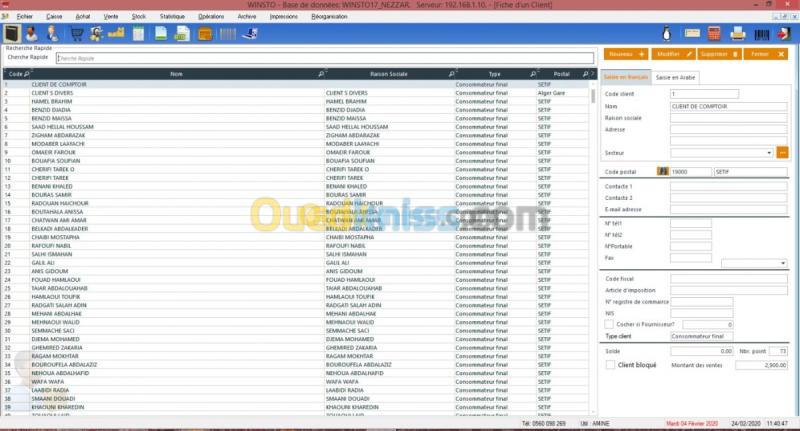Open the red calculator icon
800x431 pixels.
pyautogui.click(x=714, y=34)
